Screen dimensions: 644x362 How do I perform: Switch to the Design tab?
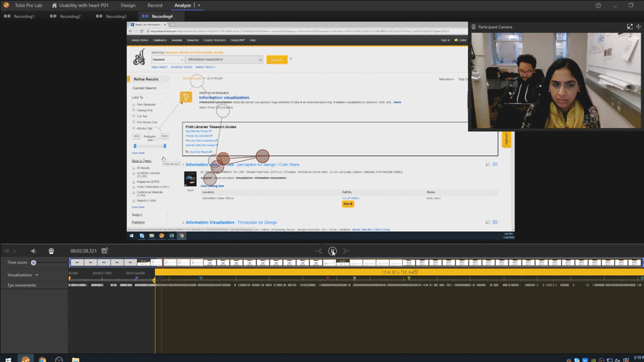(x=127, y=5)
